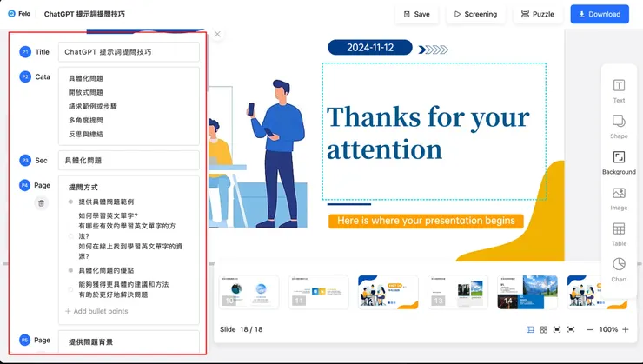Zoom in with the plus button
This screenshot has height=364, width=643.
[626, 329]
